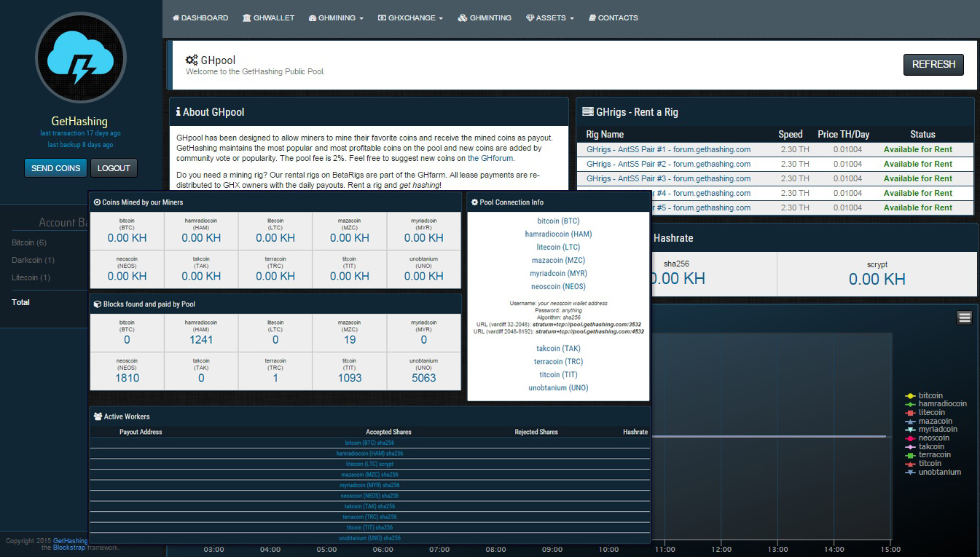Click the Bitcoin (6) account balance entry
The height and width of the screenshot is (557, 980).
[29, 242]
